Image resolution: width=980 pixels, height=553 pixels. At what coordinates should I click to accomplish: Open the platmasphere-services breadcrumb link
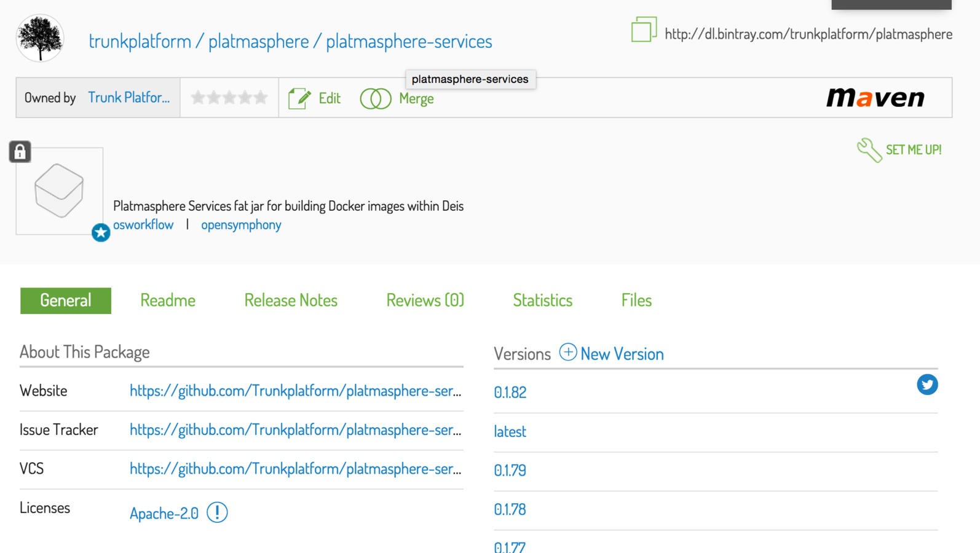409,41
